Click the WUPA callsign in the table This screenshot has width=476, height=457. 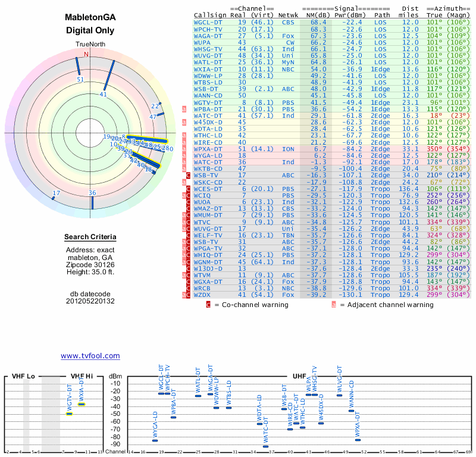(202, 43)
